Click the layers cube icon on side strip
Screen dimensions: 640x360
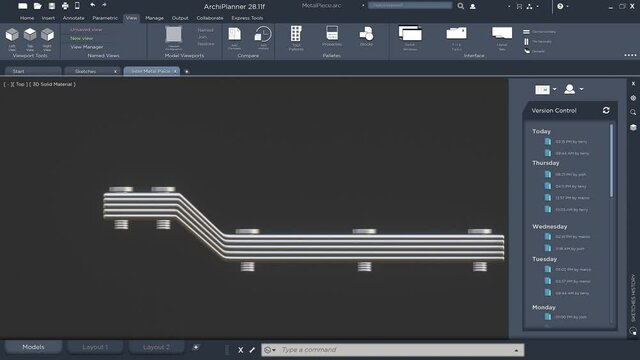pos(633,127)
